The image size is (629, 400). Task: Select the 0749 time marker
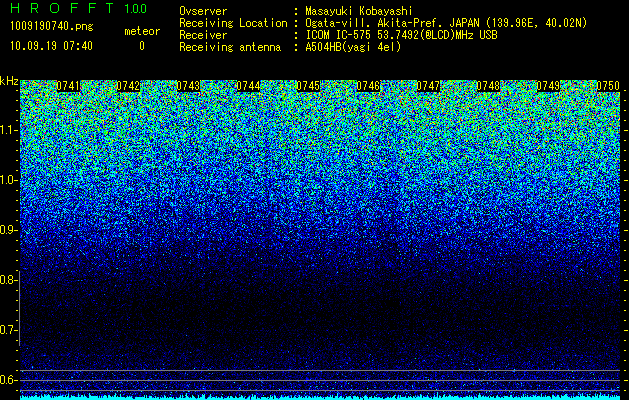pyautogui.click(x=548, y=86)
